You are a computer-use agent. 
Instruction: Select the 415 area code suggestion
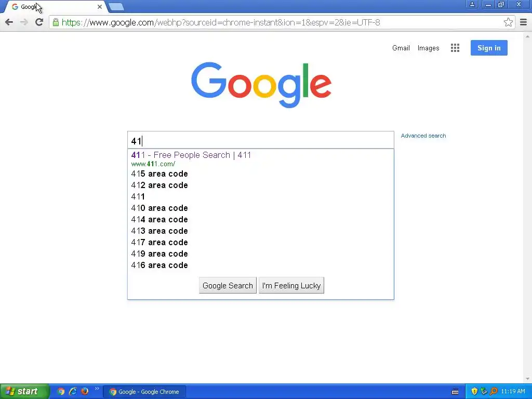[261, 174]
